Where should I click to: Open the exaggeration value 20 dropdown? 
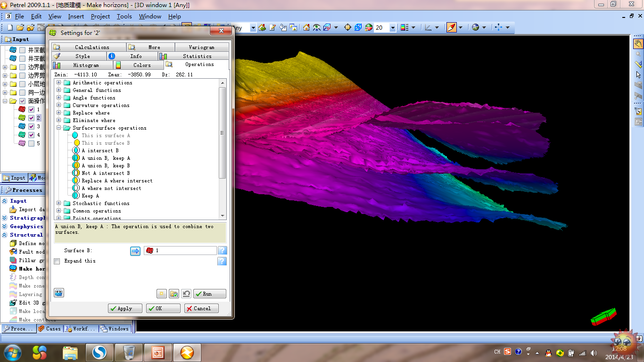click(x=392, y=28)
